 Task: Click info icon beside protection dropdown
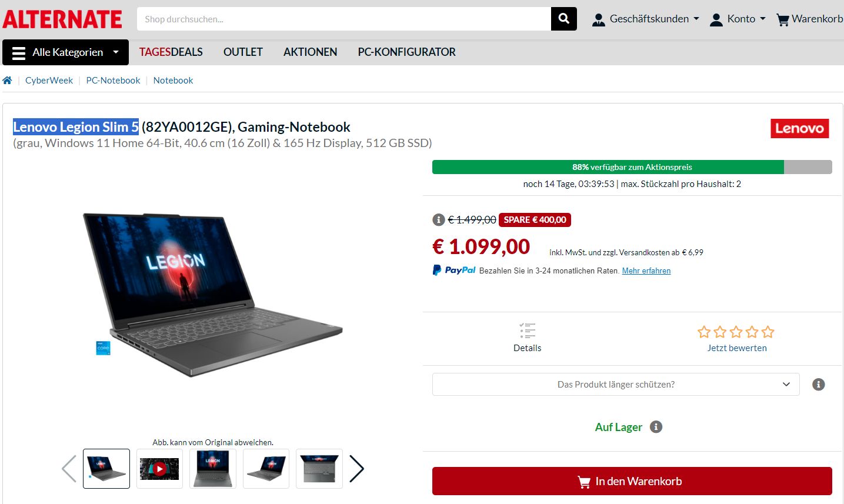[818, 385]
